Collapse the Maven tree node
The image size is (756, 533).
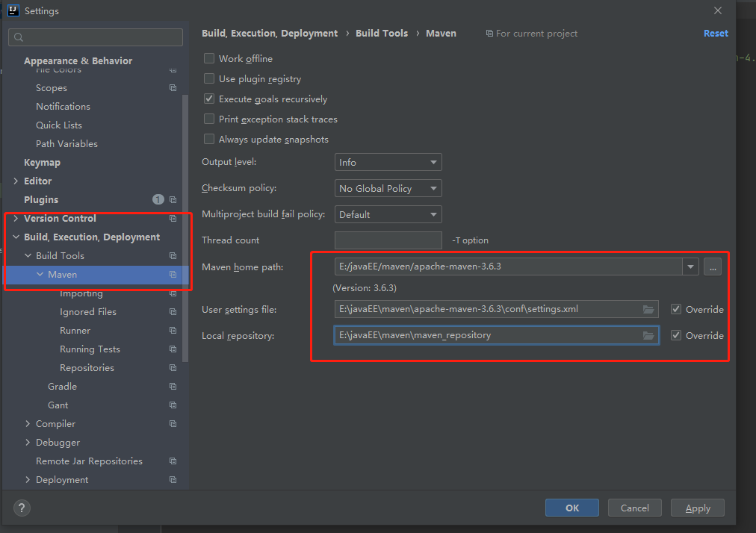point(40,274)
